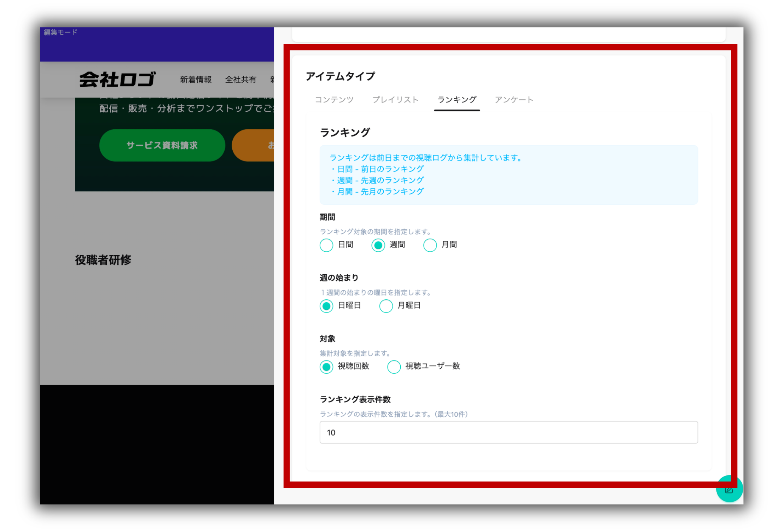Open the アンケート tab
Image resolution: width=784 pixels, height=532 pixels.
point(514,100)
